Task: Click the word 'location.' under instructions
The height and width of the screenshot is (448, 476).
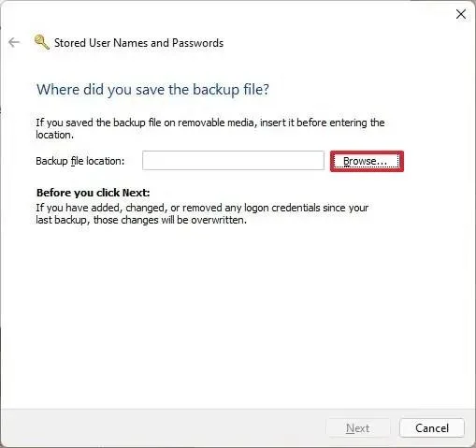Action: pyautogui.click(x=55, y=135)
